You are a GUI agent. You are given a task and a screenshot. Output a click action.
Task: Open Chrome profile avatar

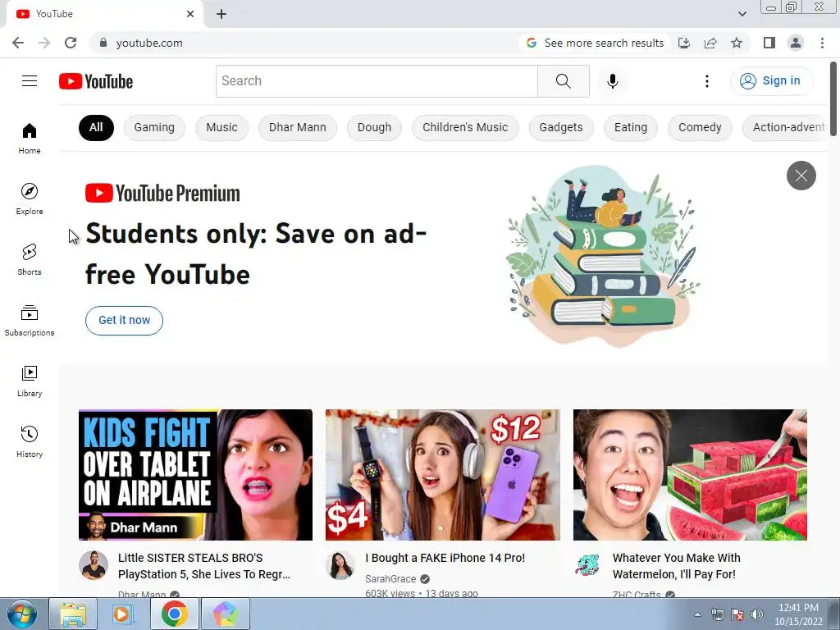pyautogui.click(x=796, y=43)
